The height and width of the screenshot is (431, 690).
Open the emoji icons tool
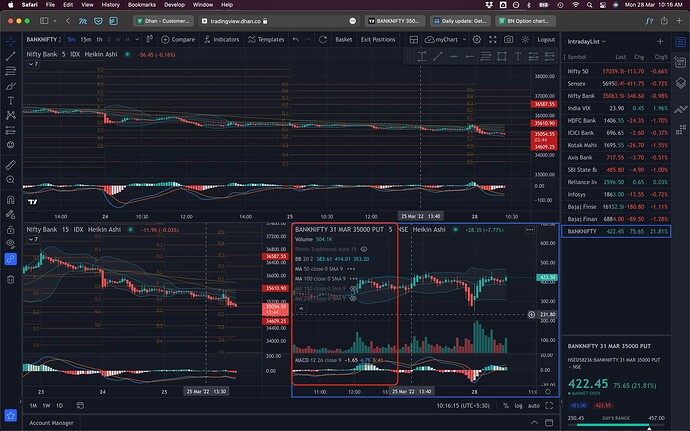pos(11,145)
